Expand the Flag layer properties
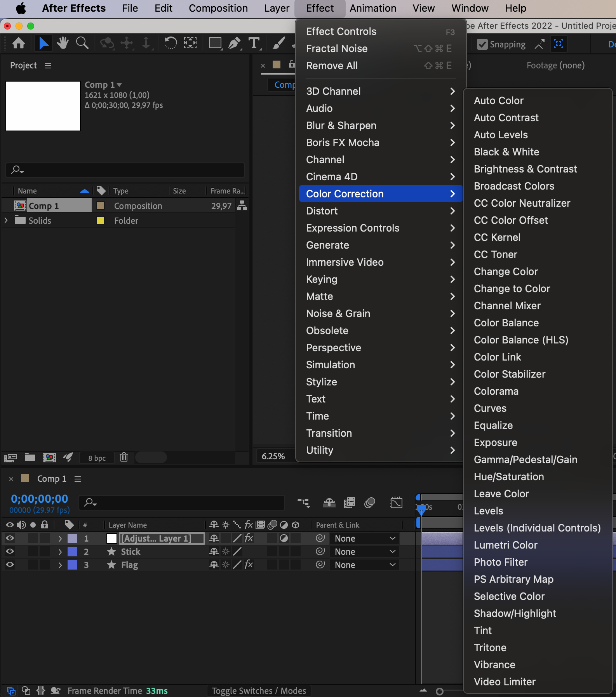The width and height of the screenshot is (616, 697). click(x=60, y=565)
